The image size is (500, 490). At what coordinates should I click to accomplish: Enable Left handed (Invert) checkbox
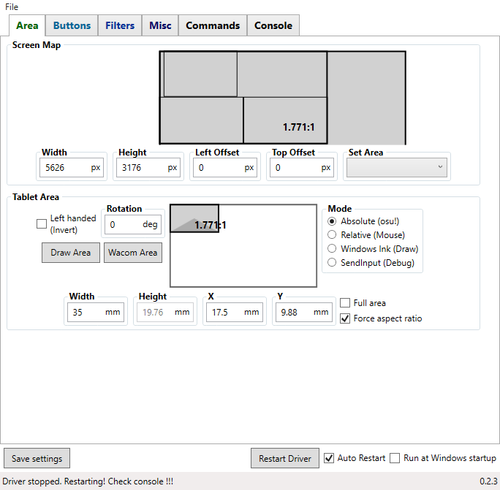[41, 224]
